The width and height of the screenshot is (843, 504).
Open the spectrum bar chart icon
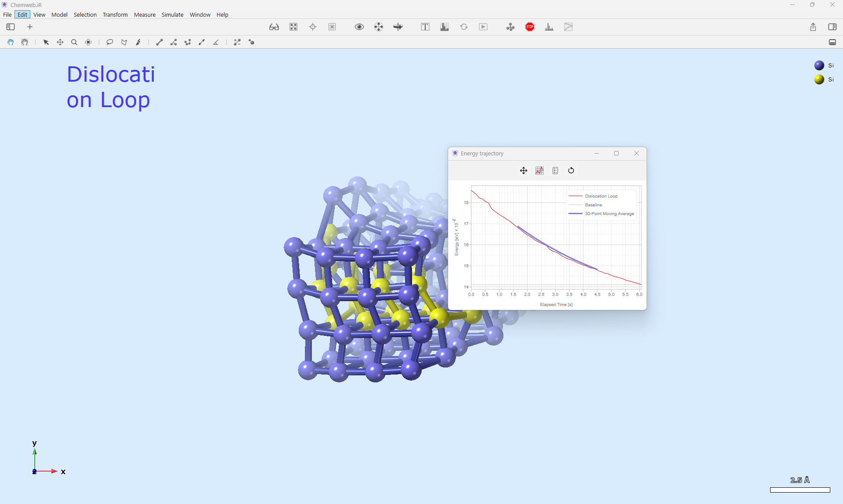549,27
